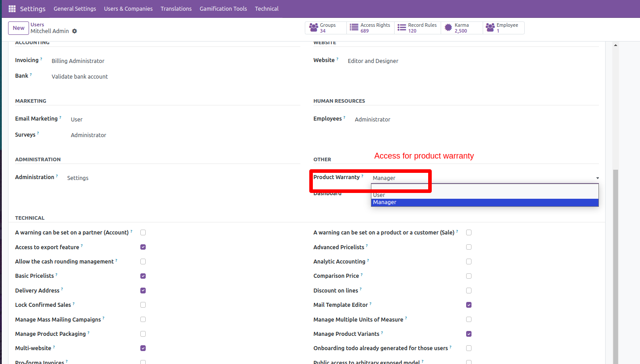Open the Users & Companies menu
Screen dimensions: 640x364
(128, 9)
